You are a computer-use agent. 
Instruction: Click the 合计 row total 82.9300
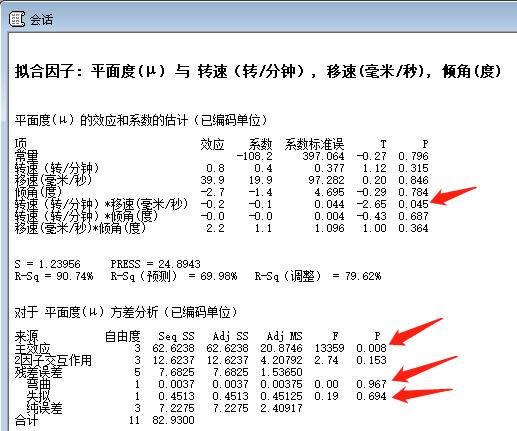173,420
